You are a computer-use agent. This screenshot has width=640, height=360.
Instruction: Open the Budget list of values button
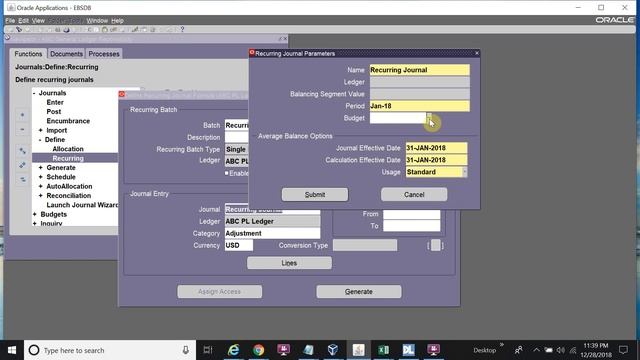point(429,118)
